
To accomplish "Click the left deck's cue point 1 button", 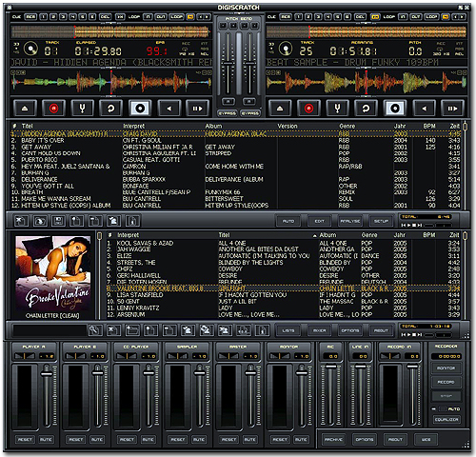I will pyautogui.click(x=44, y=16).
